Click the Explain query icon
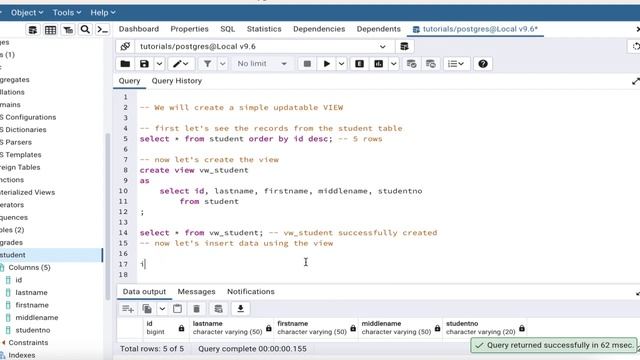This screenshot has width=640, height=360. tap(359, 64)
